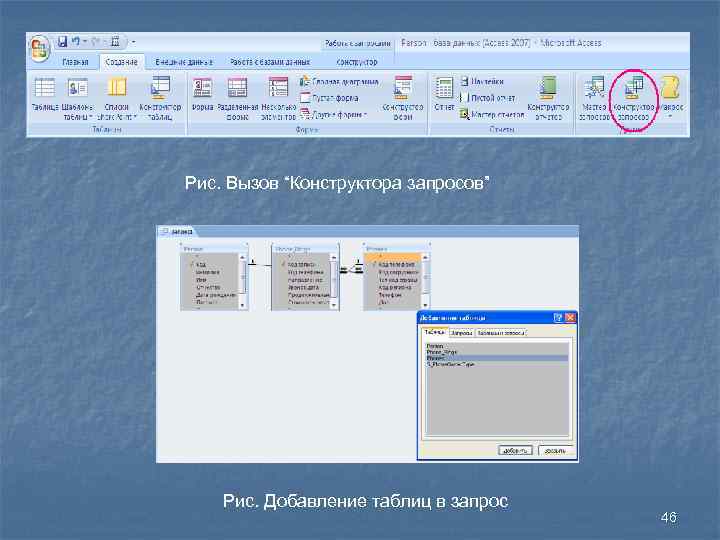The image size is (720, 540).
Task: Start the Мастер запросов wizard
Action: (594, 99)
